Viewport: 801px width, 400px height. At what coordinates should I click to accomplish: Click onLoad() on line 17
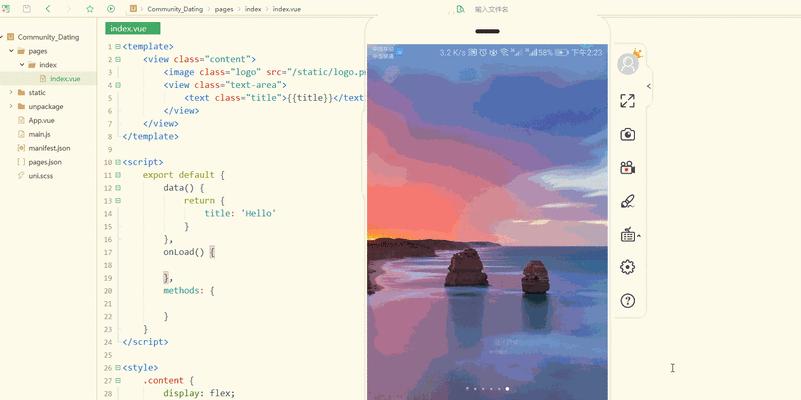(184, 252)
